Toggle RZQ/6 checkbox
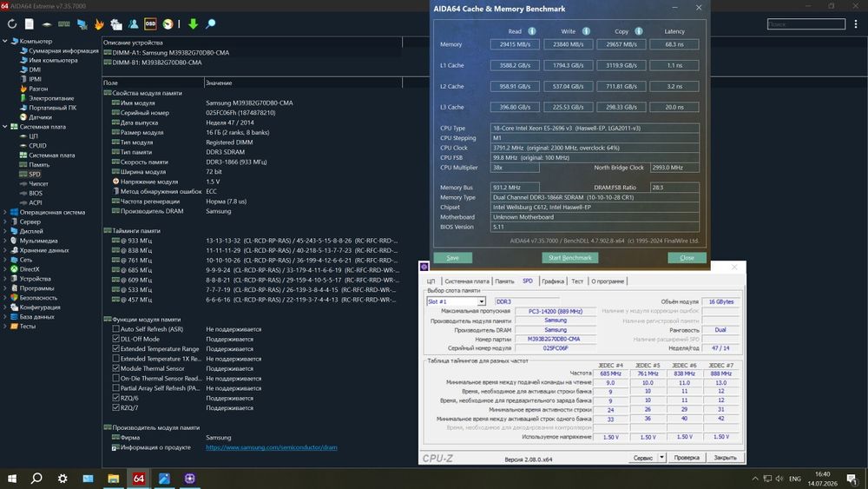 click(115, 398)
